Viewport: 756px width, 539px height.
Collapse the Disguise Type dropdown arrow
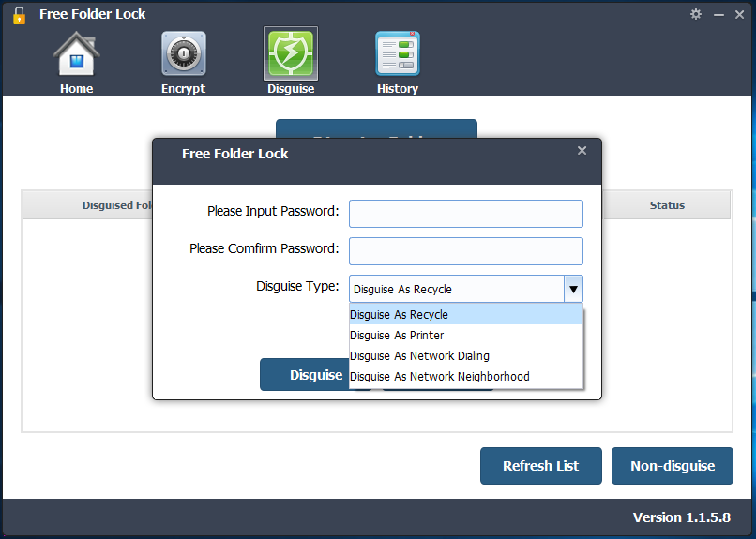(x=573, y=289)
